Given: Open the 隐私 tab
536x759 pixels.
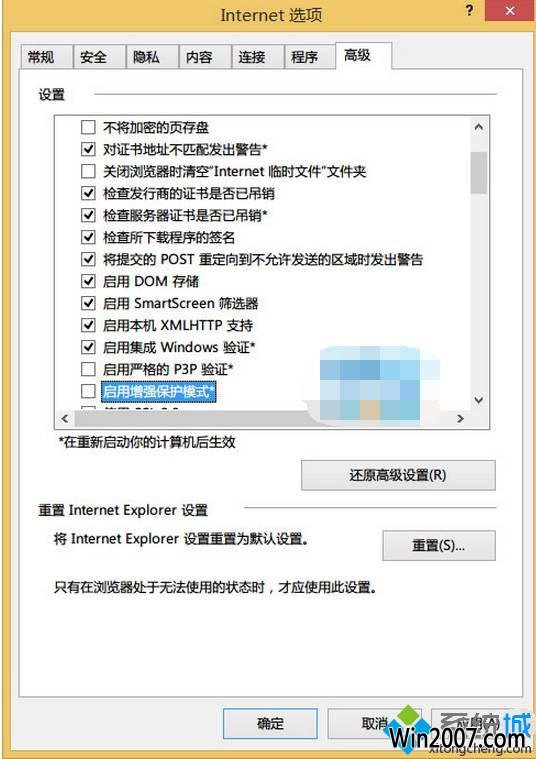Looking at the screenshot, I should [x=146, y=57].
